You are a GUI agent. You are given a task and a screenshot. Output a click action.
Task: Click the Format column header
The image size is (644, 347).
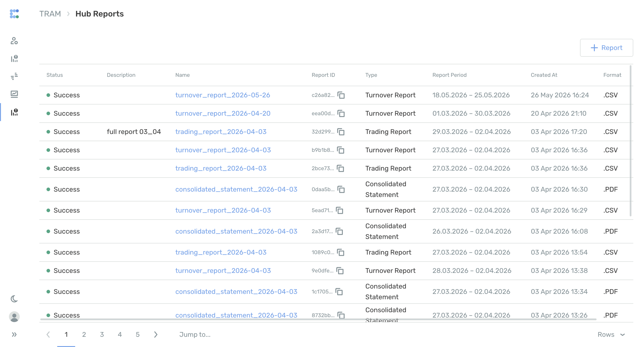point(612,75)
